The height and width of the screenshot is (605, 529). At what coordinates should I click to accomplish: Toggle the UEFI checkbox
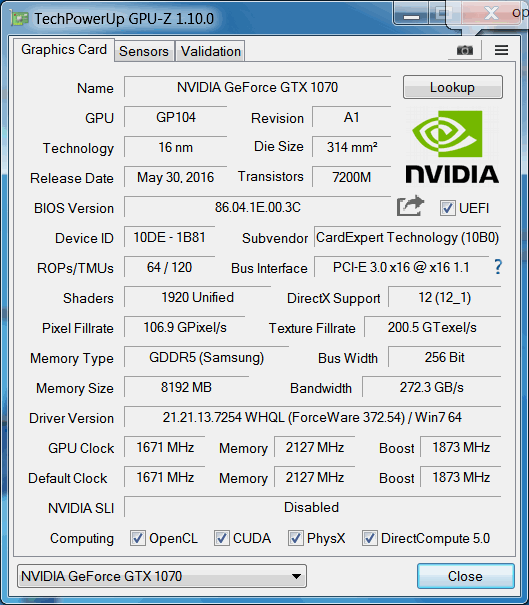point(447,208)
